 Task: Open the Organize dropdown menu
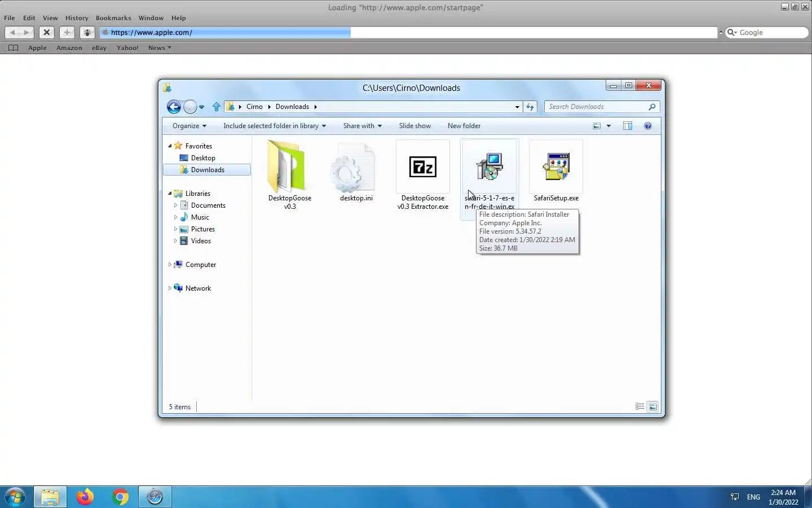tap(189, 126)
